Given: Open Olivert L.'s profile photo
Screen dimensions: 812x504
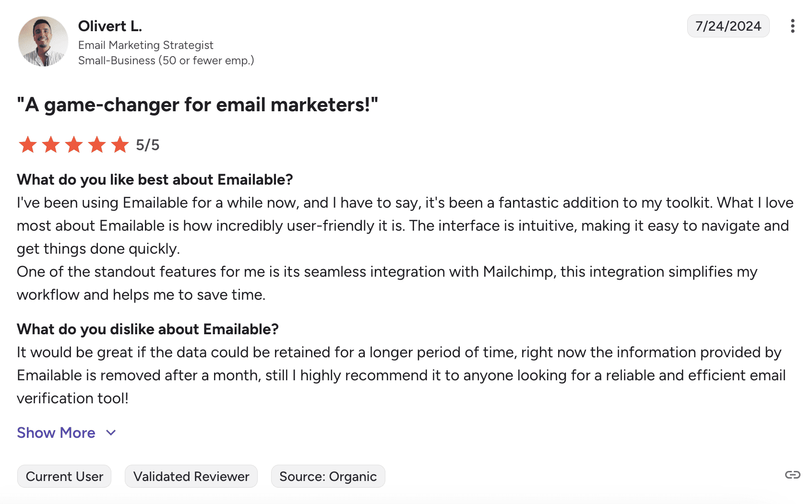Looking at the screenshot, I should tap(43, 41).
